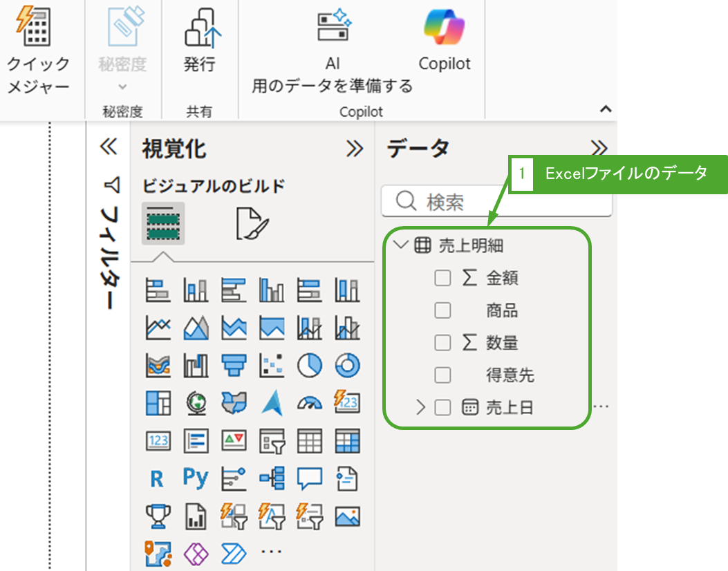The image size is (728, 571).
Task: Enable the 得意先 field checkbox
Action: click(442, 375)
